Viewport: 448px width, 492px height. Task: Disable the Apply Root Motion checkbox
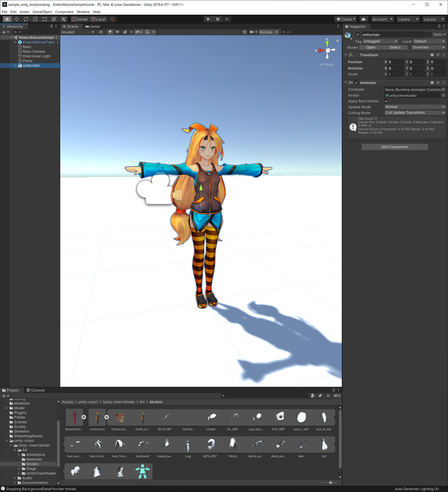[x=386, y=101]
